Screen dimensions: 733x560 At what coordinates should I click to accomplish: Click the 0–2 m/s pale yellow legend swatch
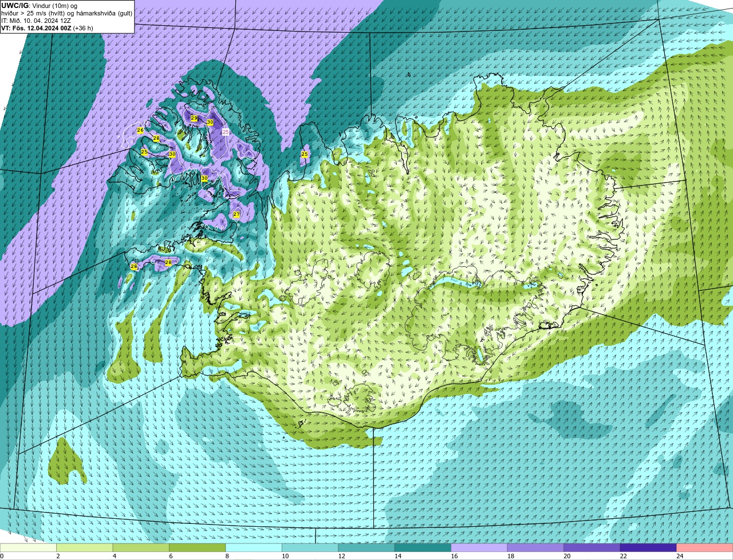click(x=29, y=547)
